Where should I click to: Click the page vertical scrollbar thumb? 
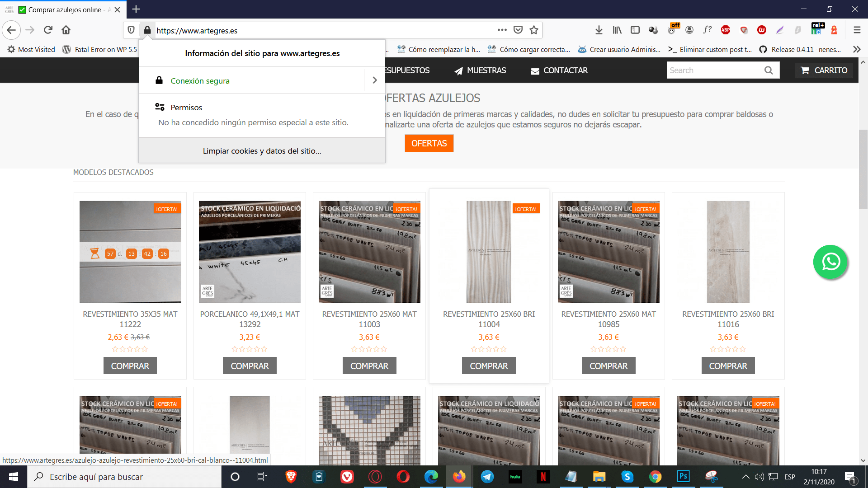863,169
